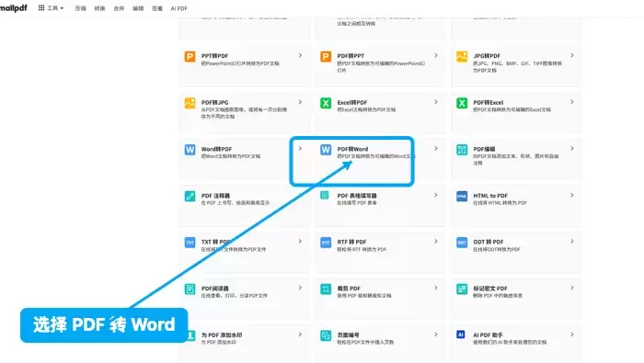Click the 轻松将 RTF 转换为 PDF description

click(362, 249)
